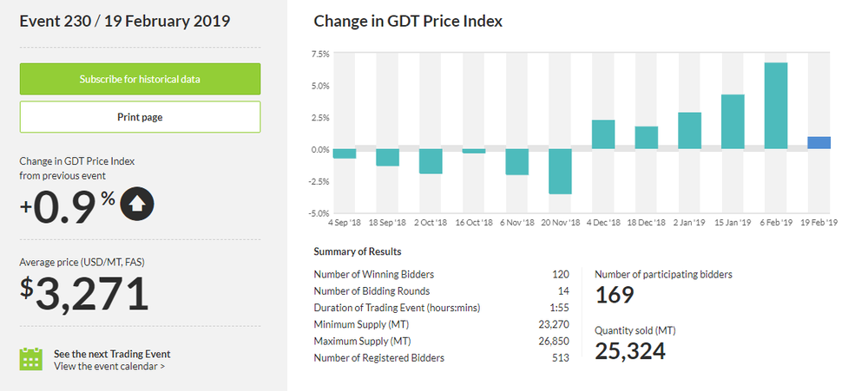
Task: Click the 2 Jan '19 chart bar
Action: pyautogui.click(x=690, y=131)
